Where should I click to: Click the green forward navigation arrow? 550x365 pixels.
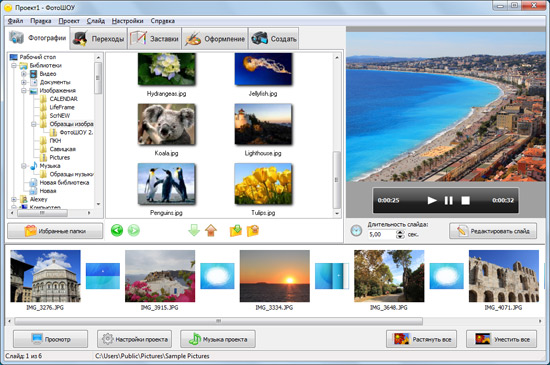coord(134,230)
